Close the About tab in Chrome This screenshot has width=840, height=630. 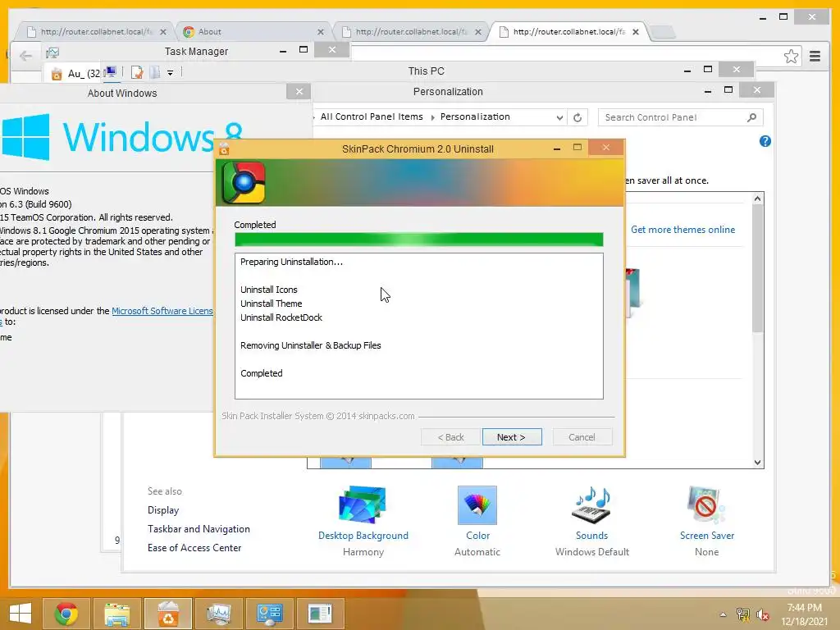point(321,32)
